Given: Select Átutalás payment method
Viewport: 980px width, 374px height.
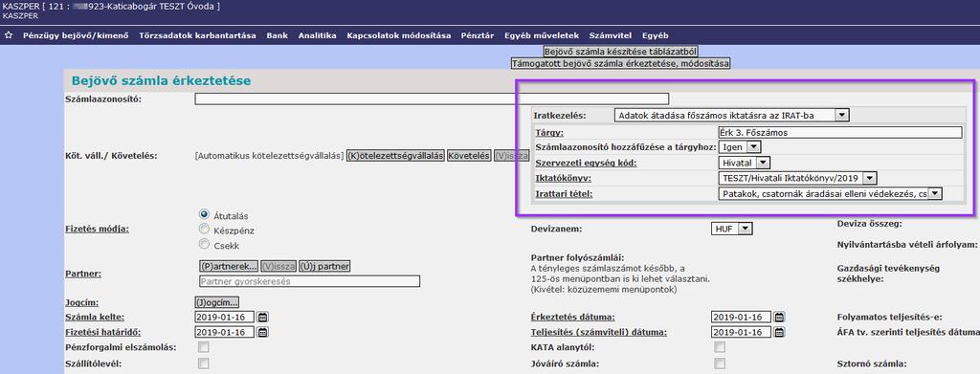Looking at the screenshot, I should click(x=203, y=214).
